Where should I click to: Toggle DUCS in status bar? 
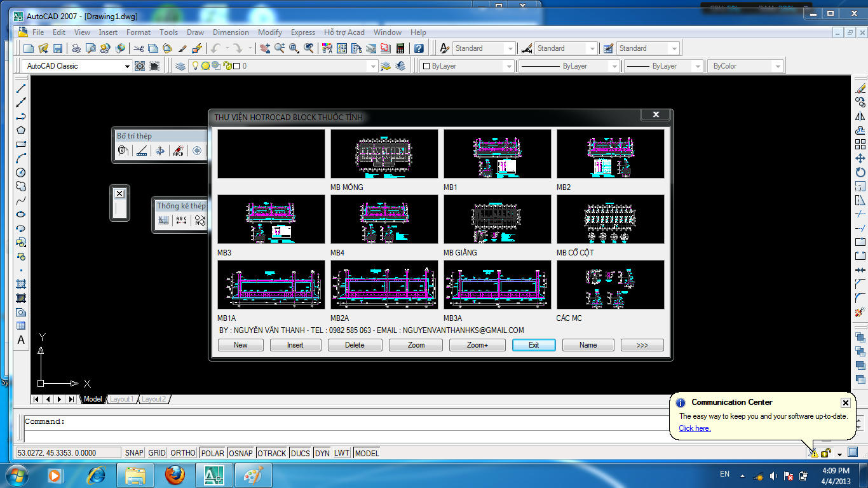pyautogui.click(x=301, y=453)
